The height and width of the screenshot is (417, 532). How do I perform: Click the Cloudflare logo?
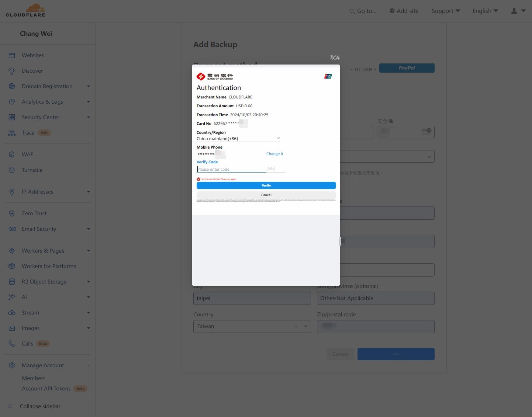(x=25, y=10)
